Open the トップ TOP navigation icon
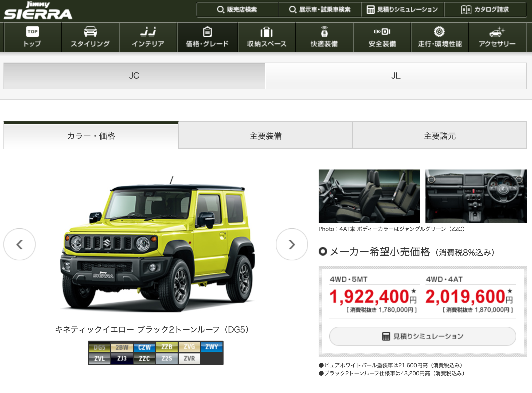The width and height of the screenshot is (532, 393). 33,37
